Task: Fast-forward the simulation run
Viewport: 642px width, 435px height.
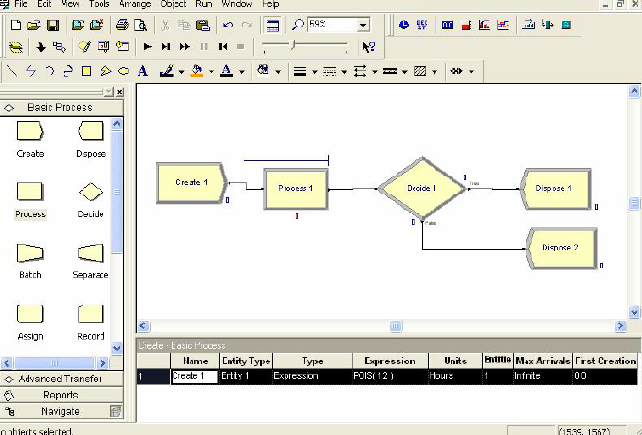Action: [185, 47]
